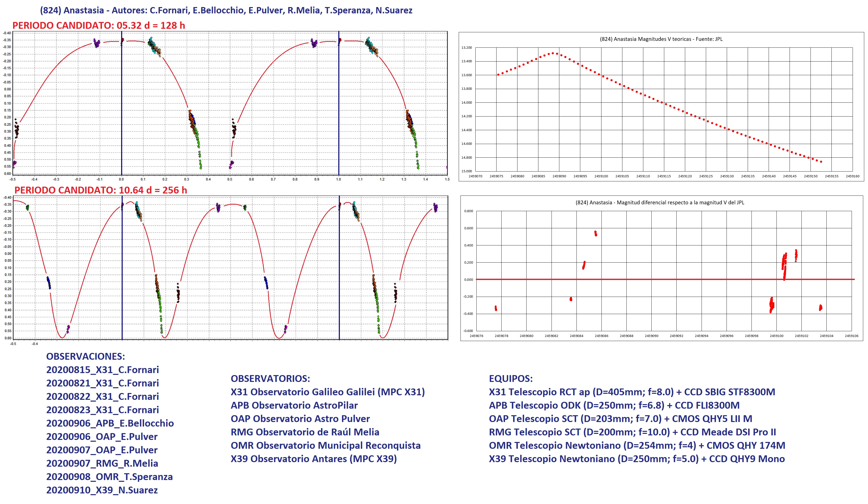Select observation 20200815_X31_C.Fornari
This screenshot has height=504, width=868.
click(x=102, y=370)
